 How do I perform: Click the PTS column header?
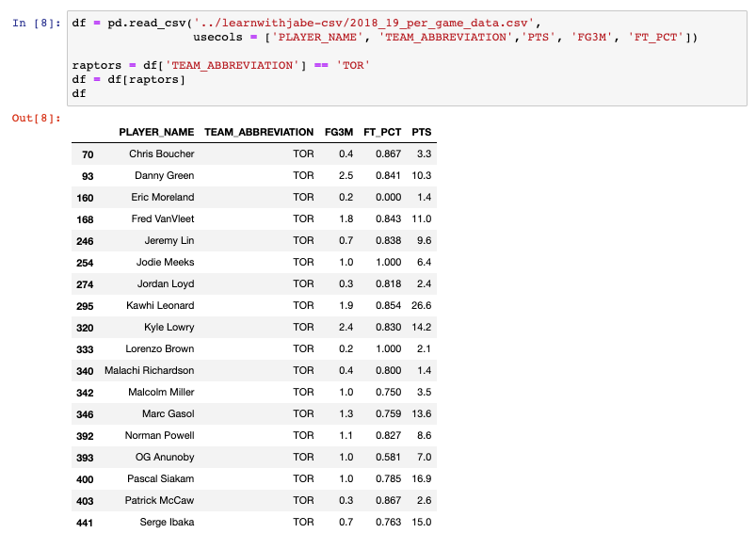pyautogui.click(x=422, y=132)
